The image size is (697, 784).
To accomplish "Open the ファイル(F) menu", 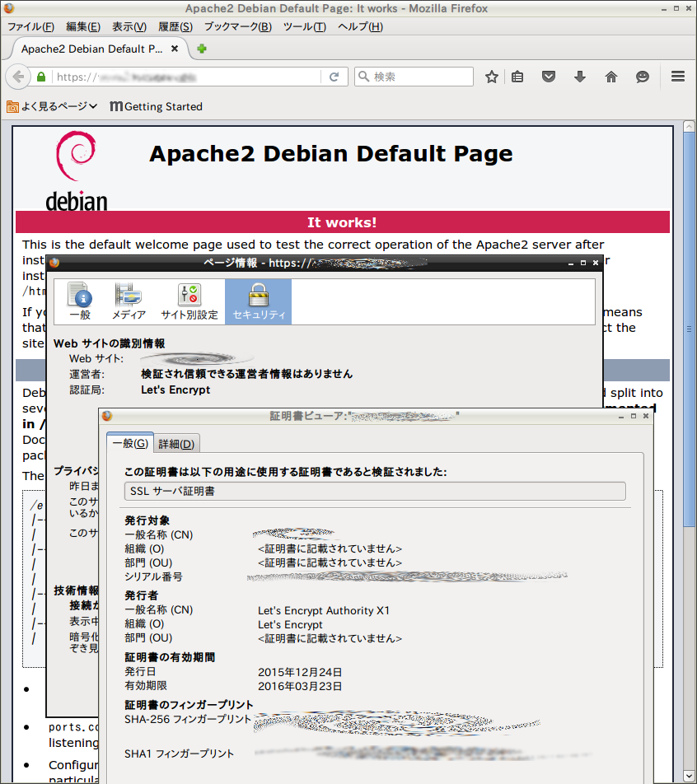I will click(30, 26).
